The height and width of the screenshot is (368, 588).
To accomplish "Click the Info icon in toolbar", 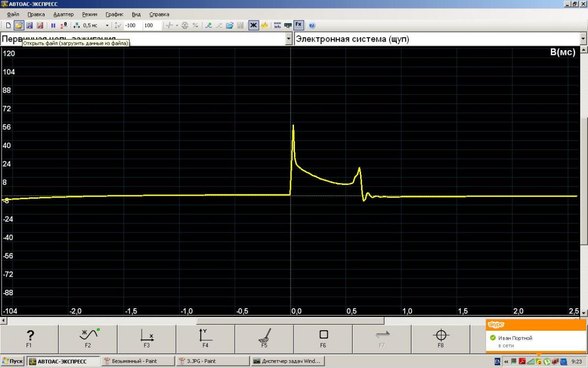I will pos(277,25).
